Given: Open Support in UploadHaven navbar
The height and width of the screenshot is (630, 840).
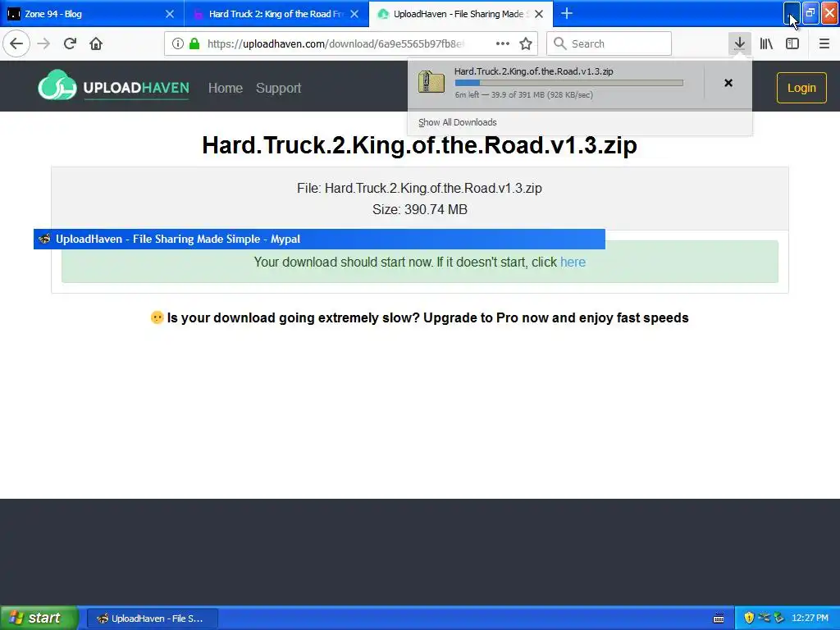Looking at the screenshot, I should click(x=279, y=88).
